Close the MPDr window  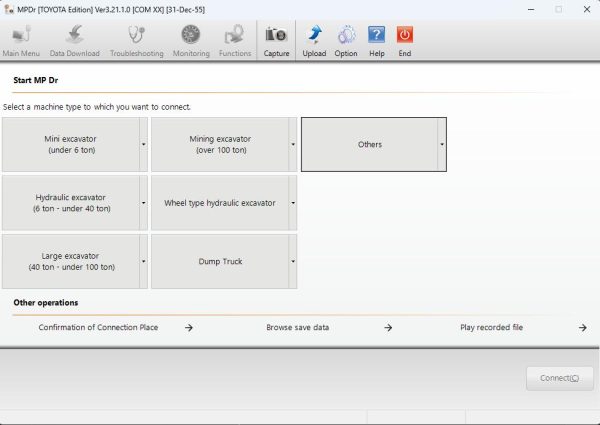587,9
